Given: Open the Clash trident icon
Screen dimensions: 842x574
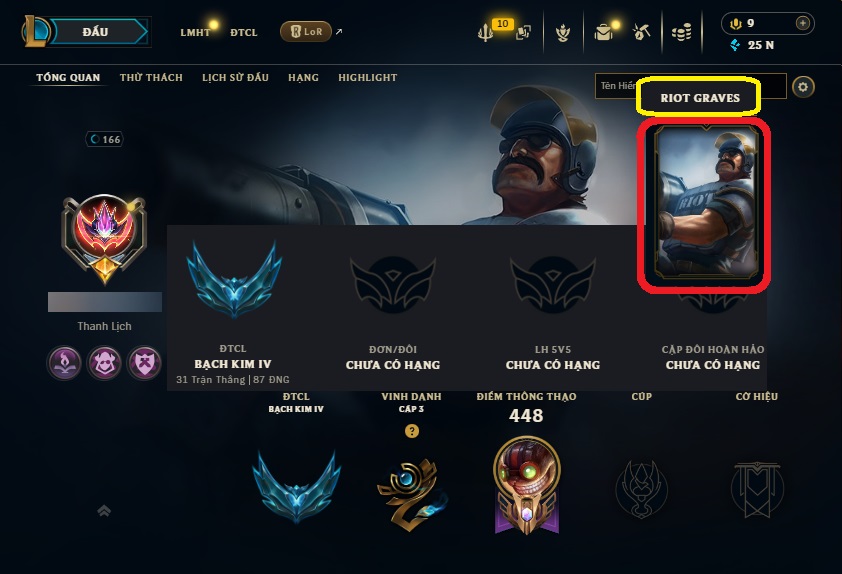Looking at the screenshot, I should pos(485,33).
